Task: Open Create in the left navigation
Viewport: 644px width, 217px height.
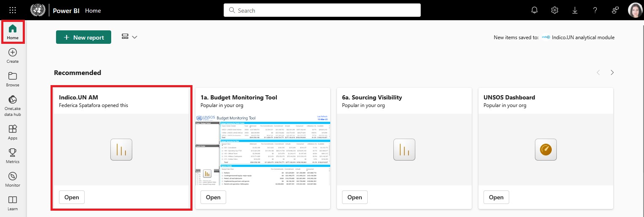Action: [x=13, y=56]
